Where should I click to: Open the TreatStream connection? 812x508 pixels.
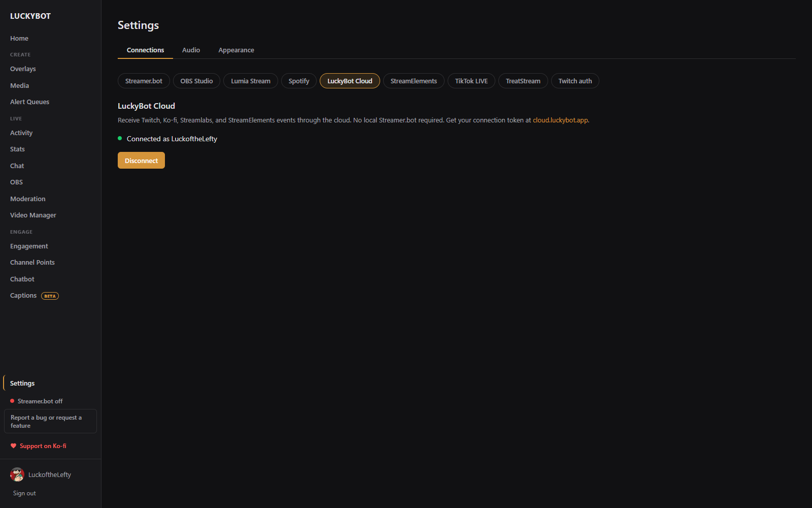(x=523, y=81)
